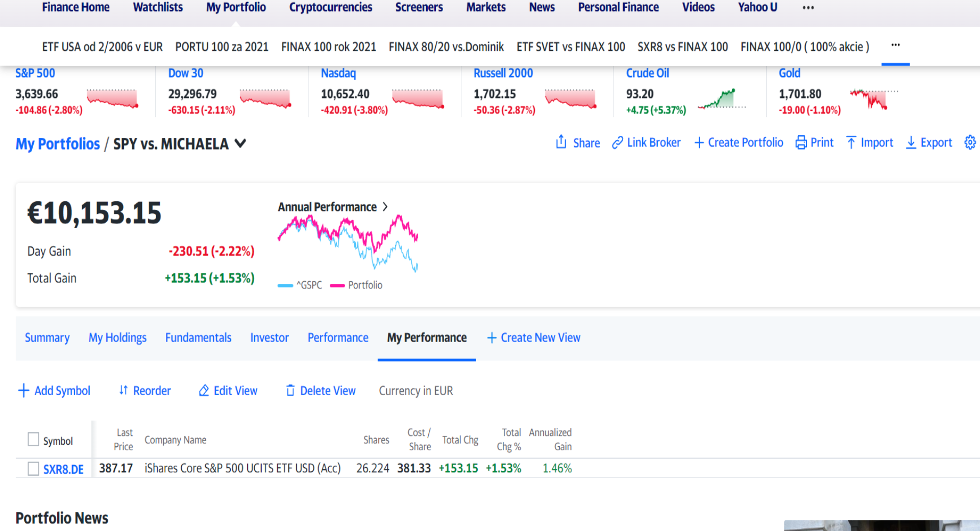
Task: Click the Reorder arrows icon
Action: 123,391
